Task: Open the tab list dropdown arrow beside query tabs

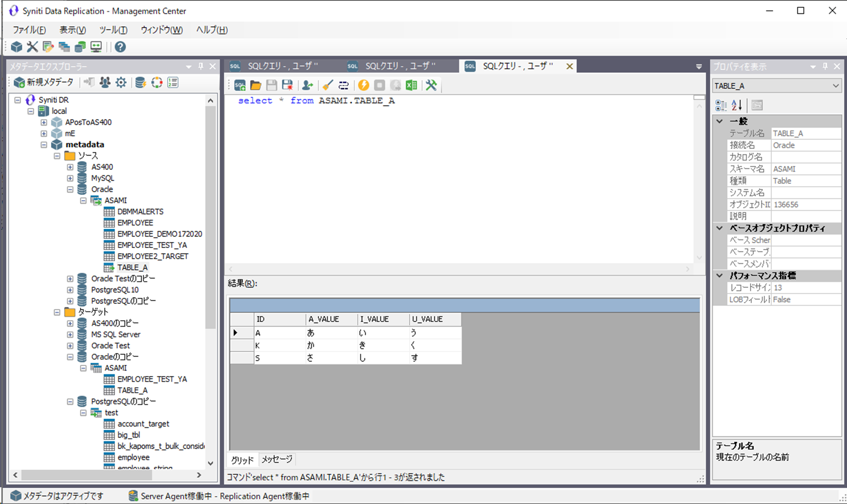Action: (699, 67)
